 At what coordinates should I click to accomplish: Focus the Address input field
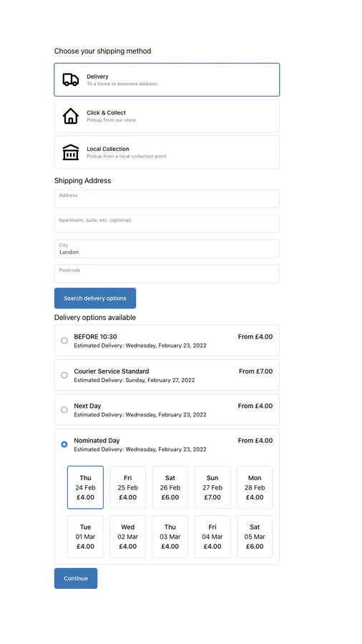167,199
